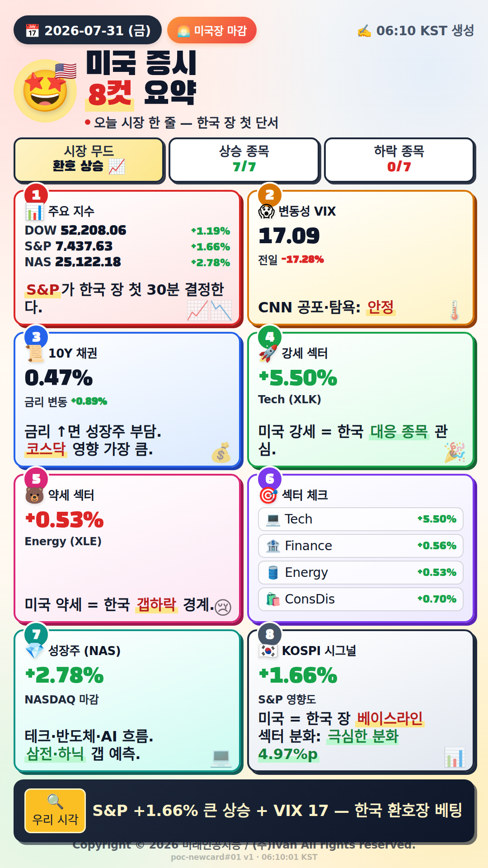The image size is (488, 868).
Task: Click the 미국장 마감 orange badge
Action: (x=212, y=30)
